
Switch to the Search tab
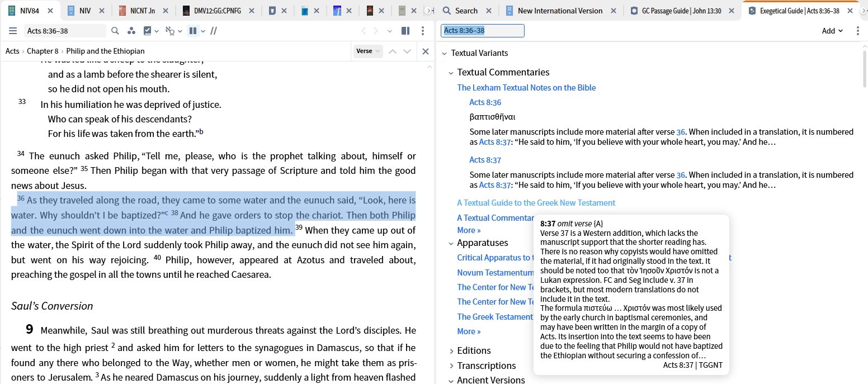[x=466, y=11]
